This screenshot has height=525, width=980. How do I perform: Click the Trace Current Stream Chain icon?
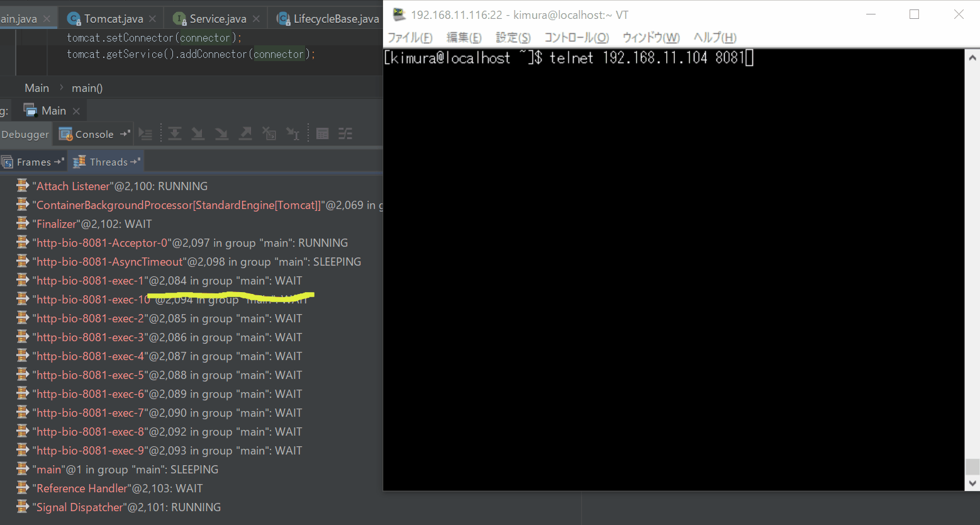tap(345, 134)
